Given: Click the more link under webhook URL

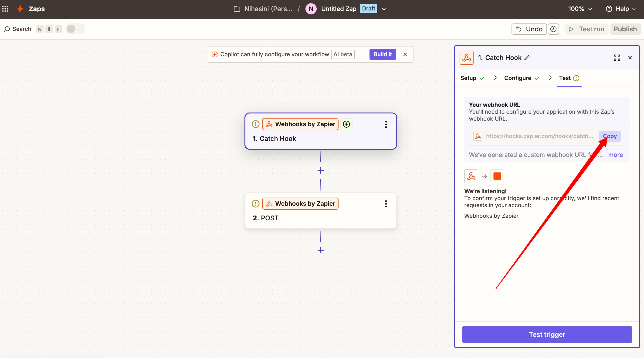Looking at the screenshot, I should (615, 155).
